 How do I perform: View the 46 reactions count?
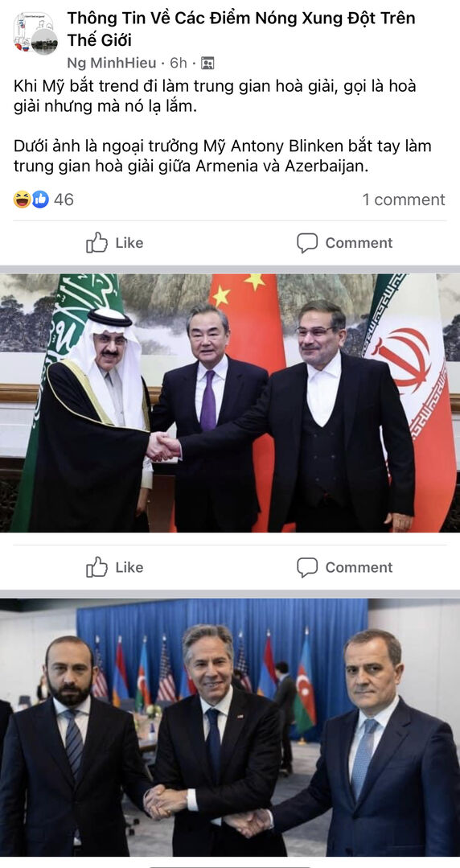pyautogui.click(x=64, y=200)
